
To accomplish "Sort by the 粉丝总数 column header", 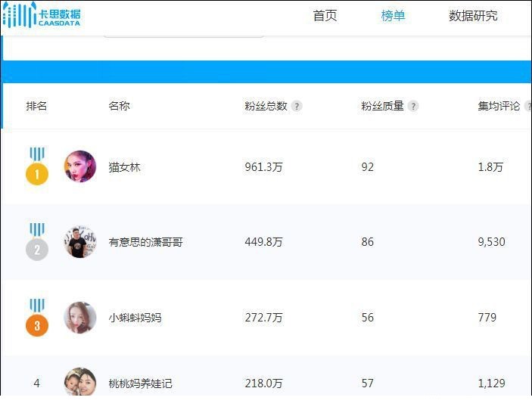I will tap(266, 106).
